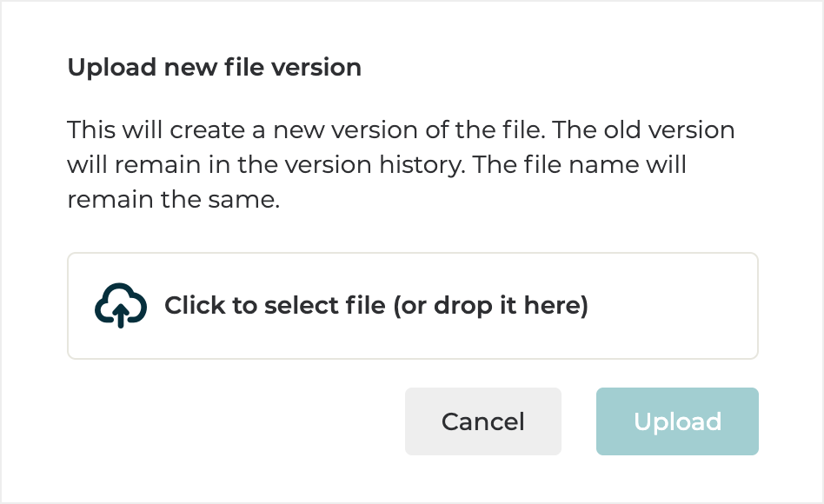
Task: Click empty right side of the drop zone
Action: (x=678, y=306)
